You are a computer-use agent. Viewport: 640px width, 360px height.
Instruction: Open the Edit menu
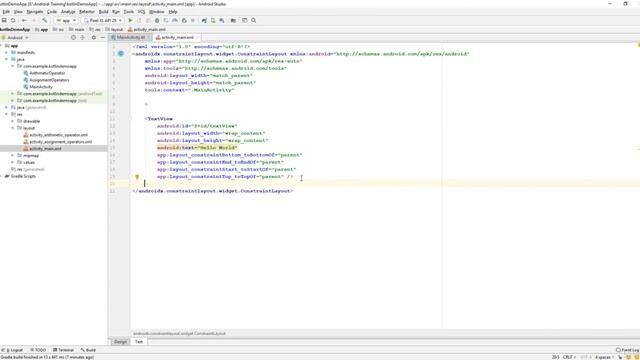[x=6, y=12]
